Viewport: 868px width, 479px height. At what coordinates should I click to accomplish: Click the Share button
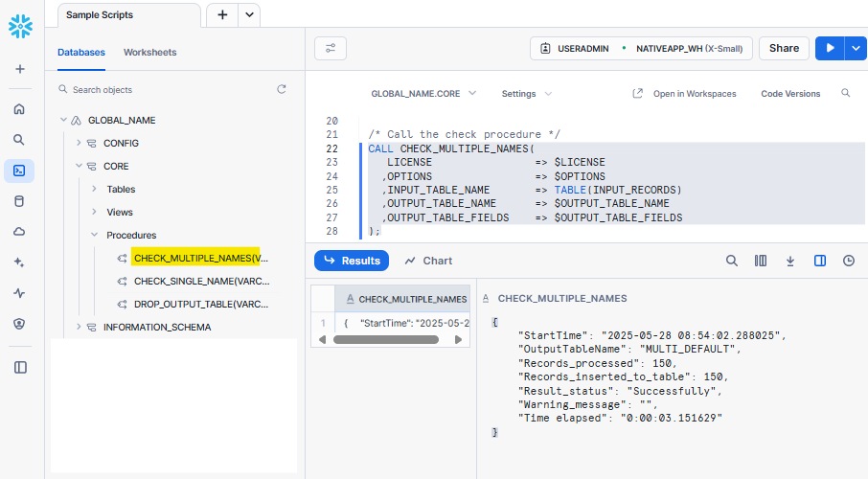pyautogui.click(x=784, y=48)
